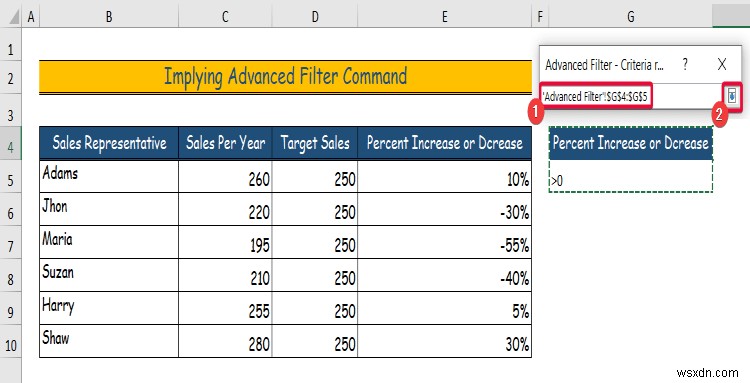This screenshot has width=750, height=383.
Task: Click Target Sales 250 in Maria row
Action: (x=315, y=242)
